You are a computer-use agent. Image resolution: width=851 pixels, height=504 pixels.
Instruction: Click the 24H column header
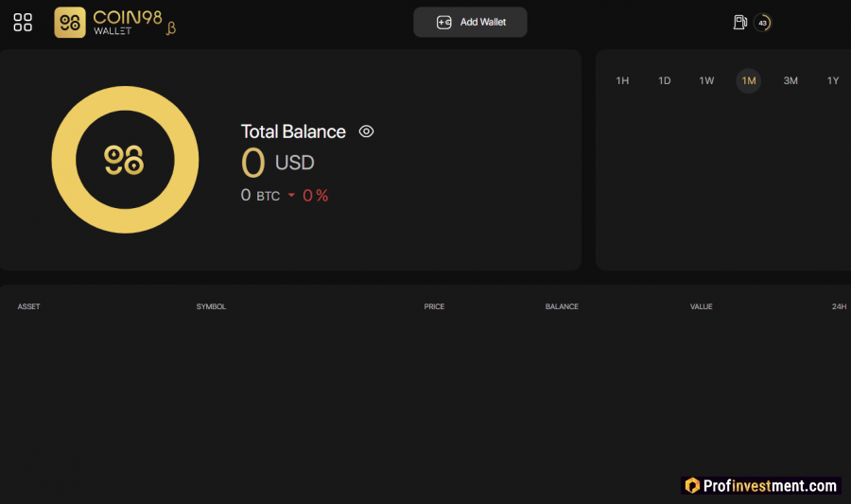tap(839, 306)
